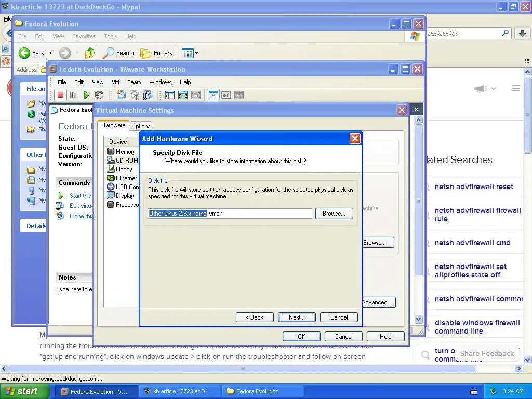The height and width of the screenshot is (399, 532).
Task: Select the Ethernet device in hardware list
Action: click(122, 178)
